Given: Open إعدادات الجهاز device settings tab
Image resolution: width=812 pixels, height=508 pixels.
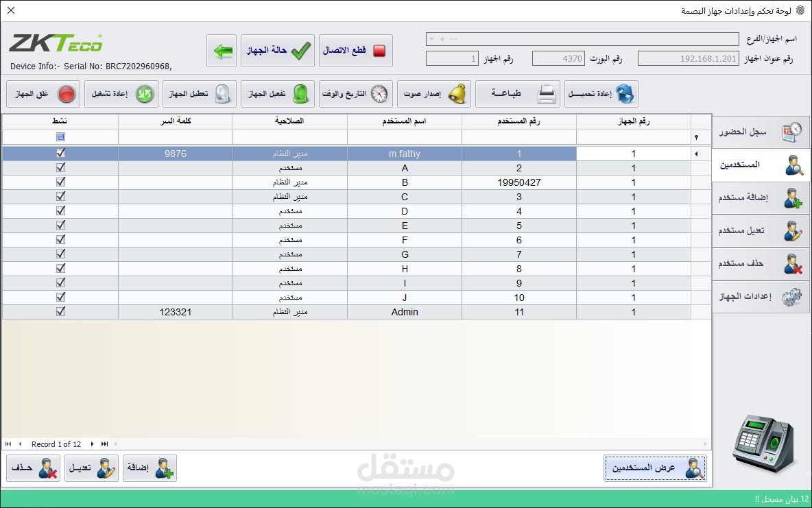Looking at the screenshot, I should [760, 296].
